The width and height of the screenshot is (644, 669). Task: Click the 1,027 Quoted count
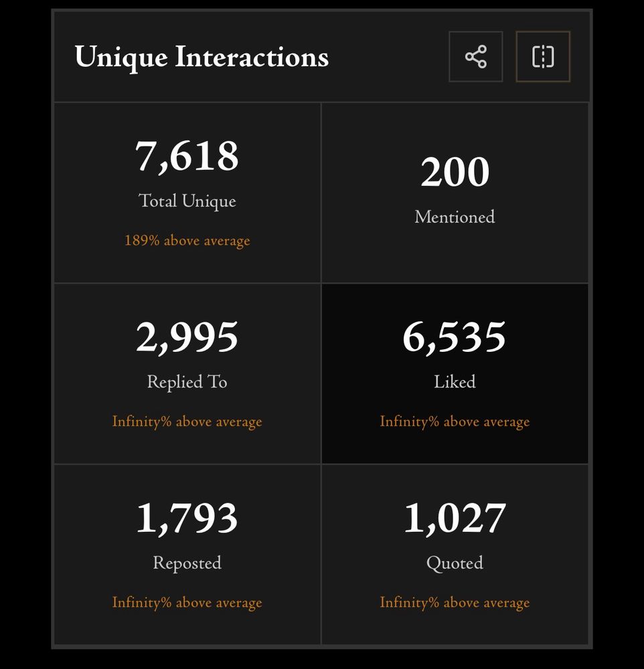(455, 516)
